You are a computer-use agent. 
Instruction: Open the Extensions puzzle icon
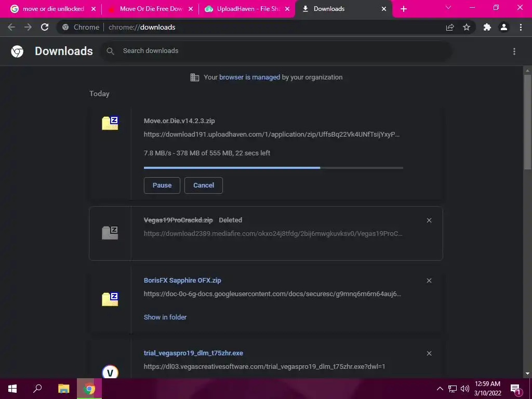click(x=487, y=27)
